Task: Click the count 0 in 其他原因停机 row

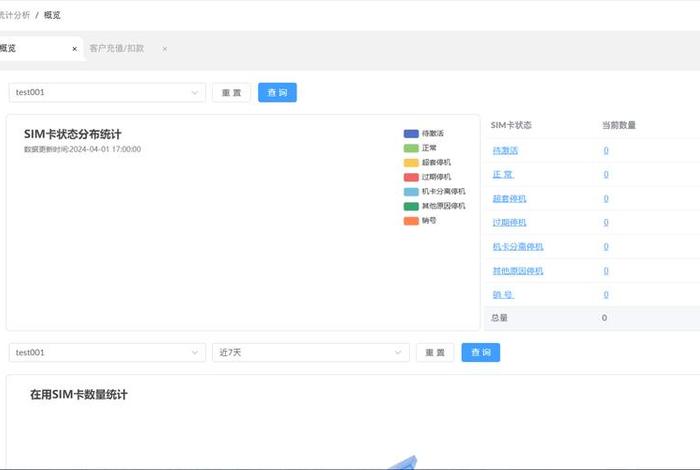Action: tap(606, 270)
